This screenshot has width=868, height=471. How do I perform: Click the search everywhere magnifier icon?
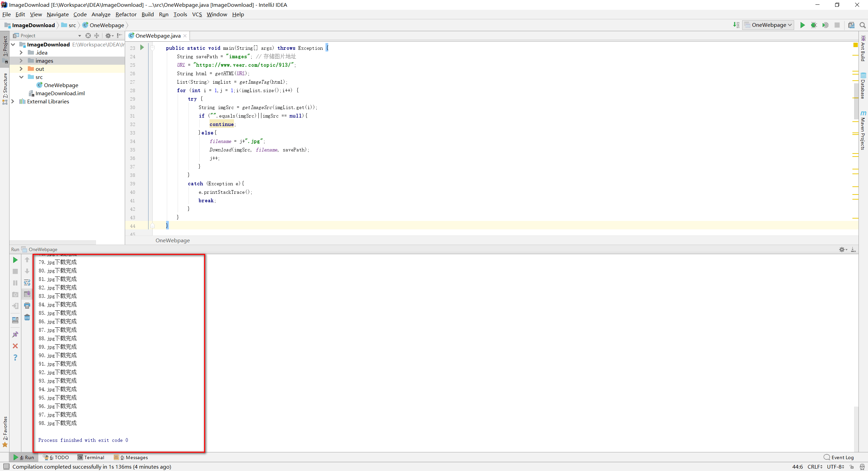point(863,25)
